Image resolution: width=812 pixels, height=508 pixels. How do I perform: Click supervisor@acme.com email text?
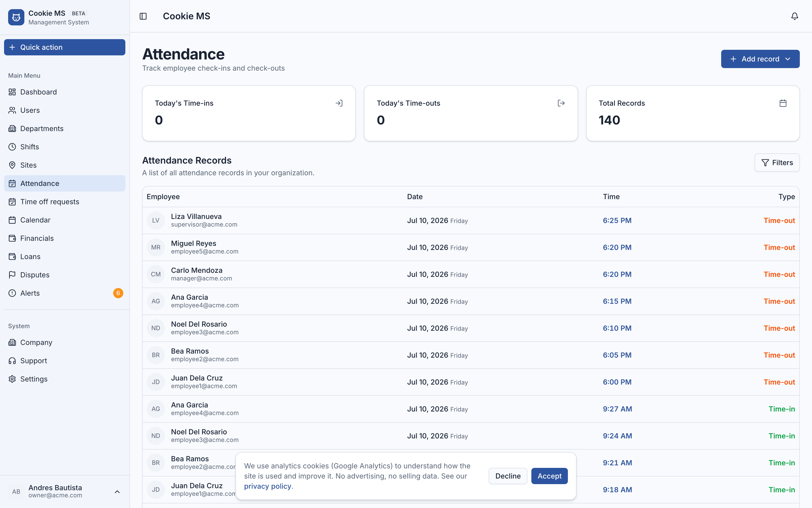[x=204, y=225]
